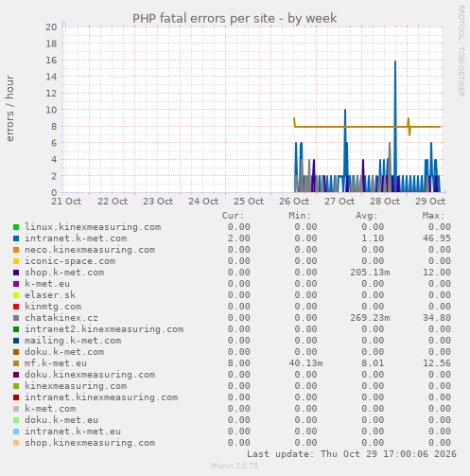The width and height of the screenshot is (470, 476).
Task: Click the orange neco.kinexmeasuring.com legend swatch
Action: pos(16,250)
